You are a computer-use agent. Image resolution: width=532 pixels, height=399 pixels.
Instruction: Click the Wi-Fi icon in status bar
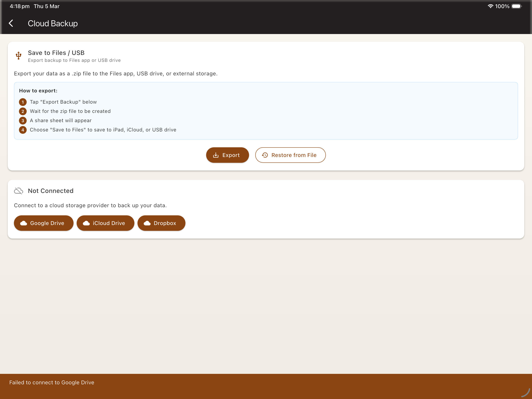491,6
